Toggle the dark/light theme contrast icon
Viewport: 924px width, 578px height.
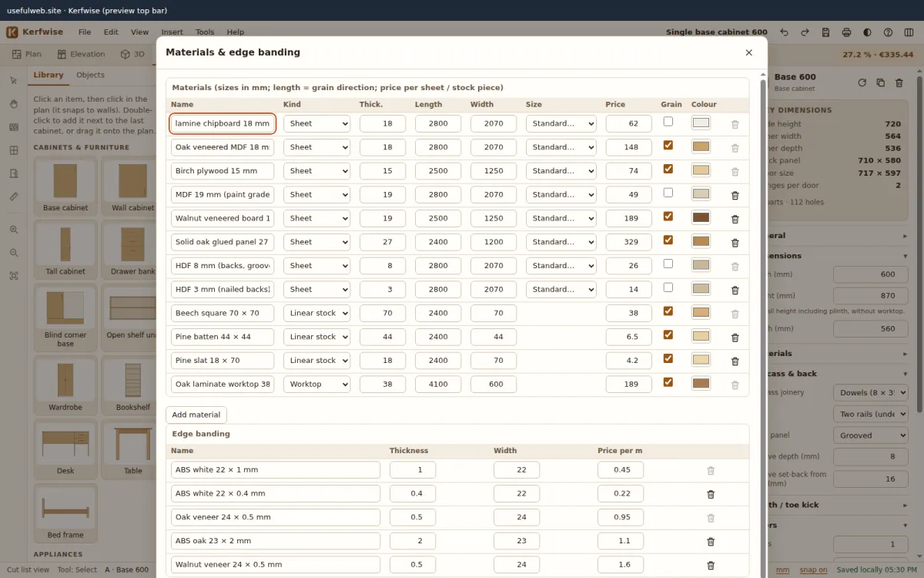(x=867, y=32)
